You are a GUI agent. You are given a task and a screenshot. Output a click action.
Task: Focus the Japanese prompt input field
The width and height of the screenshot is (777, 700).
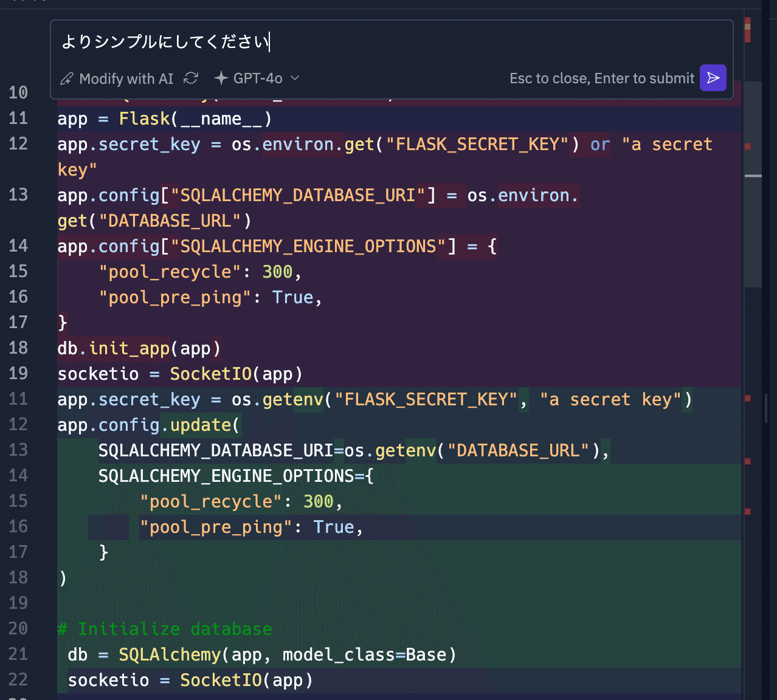point(389,42)
